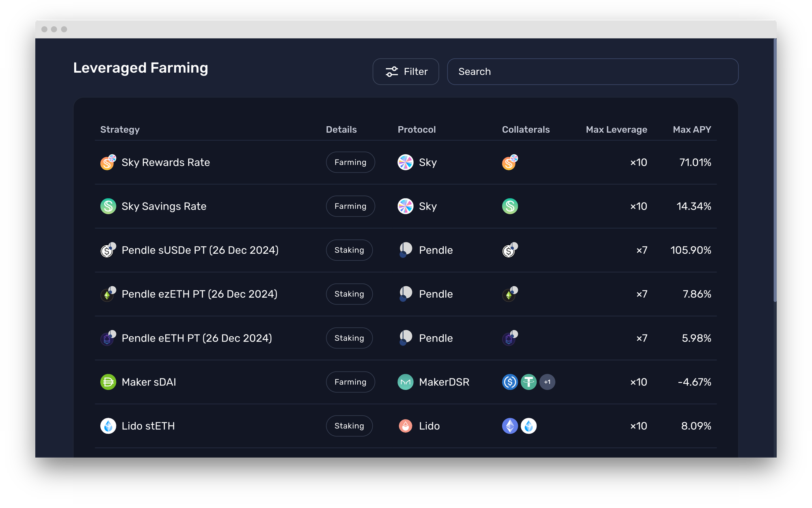Click the Staking tag on Lido stETH

point(349,426)
